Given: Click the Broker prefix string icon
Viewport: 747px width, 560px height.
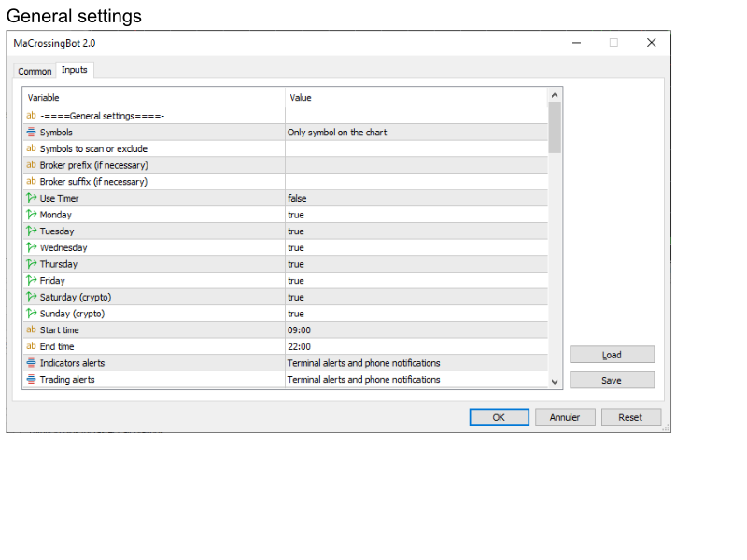Looking at the screenshot, I should point(32,165).
